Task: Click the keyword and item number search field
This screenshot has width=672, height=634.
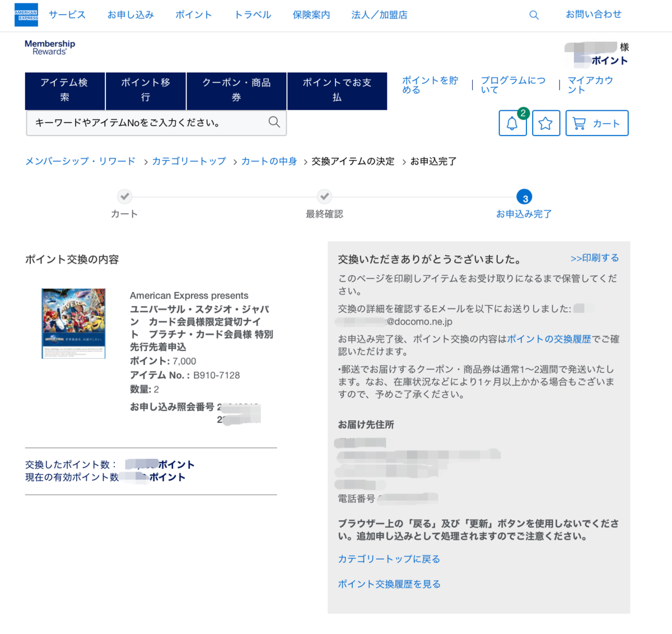Action: [x=156, y=123]
